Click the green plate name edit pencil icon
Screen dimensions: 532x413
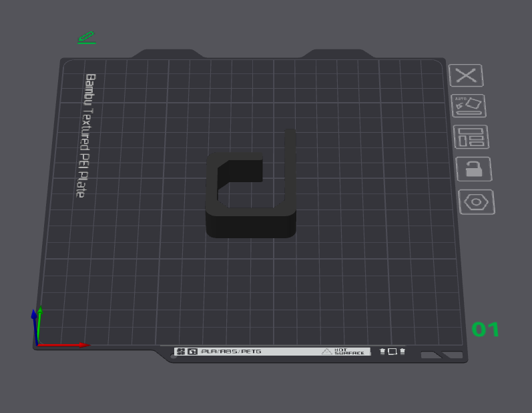tap(87, 37)
